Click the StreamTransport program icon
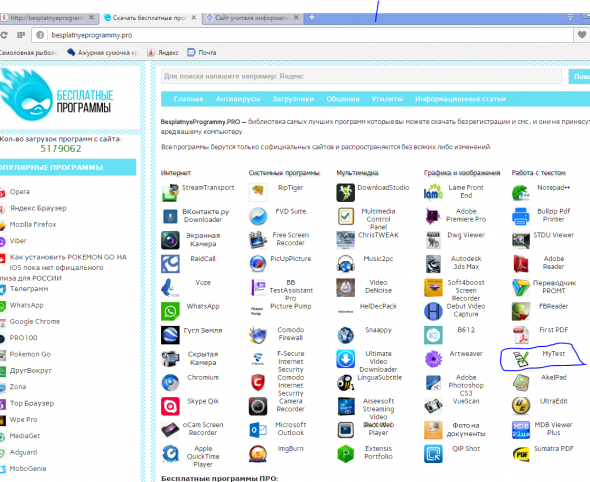590x482 pixels. [x=170, y=193]
